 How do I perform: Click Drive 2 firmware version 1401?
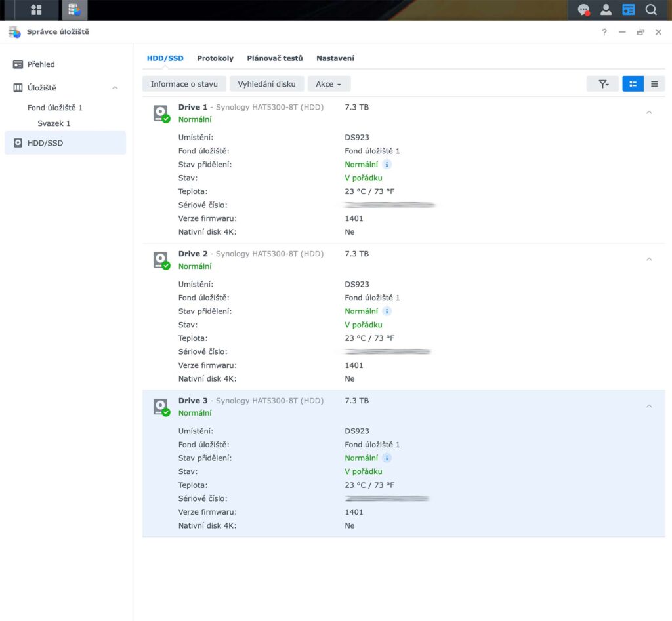[354, 365]
